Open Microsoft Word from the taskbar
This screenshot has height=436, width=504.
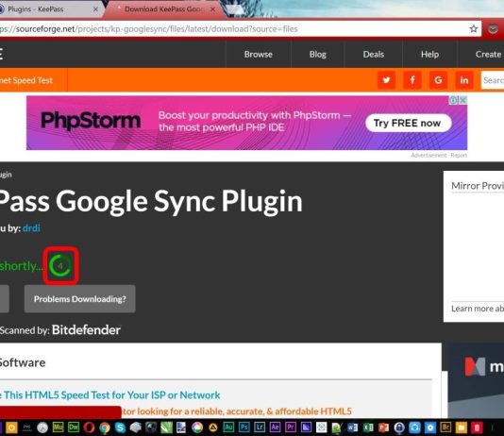pyautogui.click(x=353, y=428)
